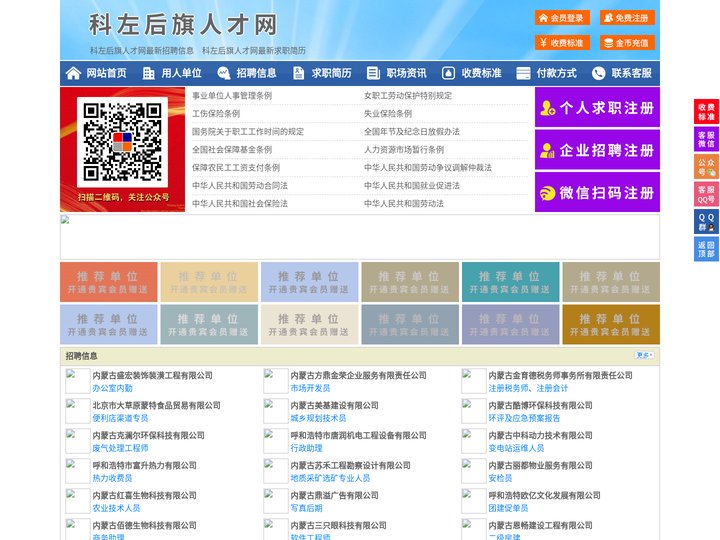Open the 团建促单员 job posting
The image size is (720, 540).
(x=508, y=508)
